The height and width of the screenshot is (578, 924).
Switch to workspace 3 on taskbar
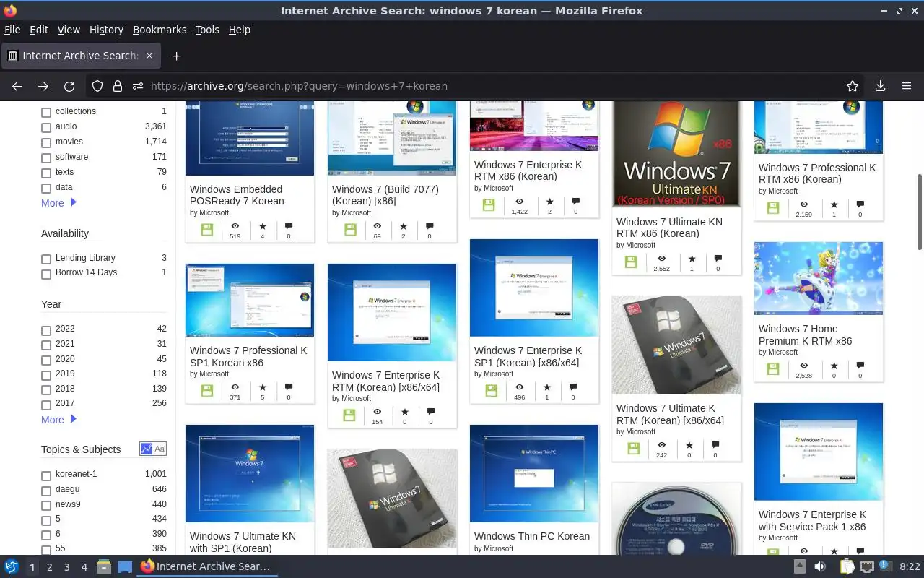click(x=66, y=567)
